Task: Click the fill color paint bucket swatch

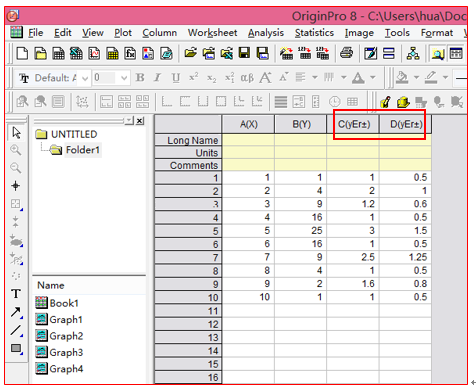Action: [x=402, y=78]
